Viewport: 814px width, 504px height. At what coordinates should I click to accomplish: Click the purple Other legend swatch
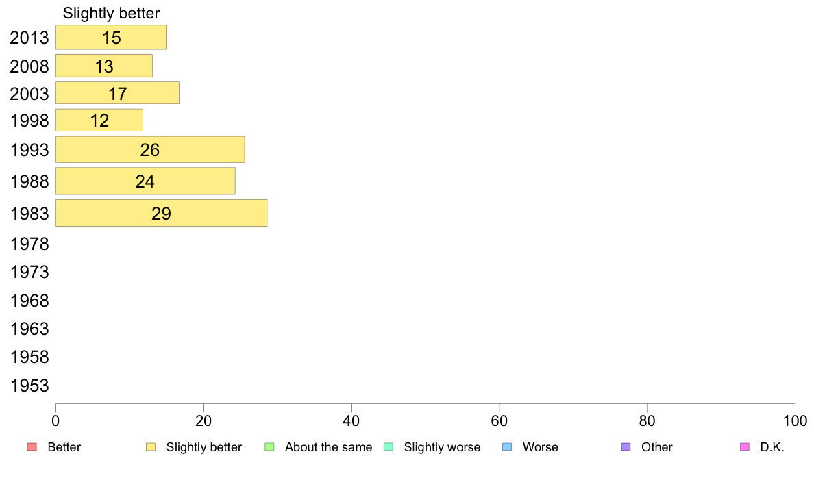click(626, 447)
